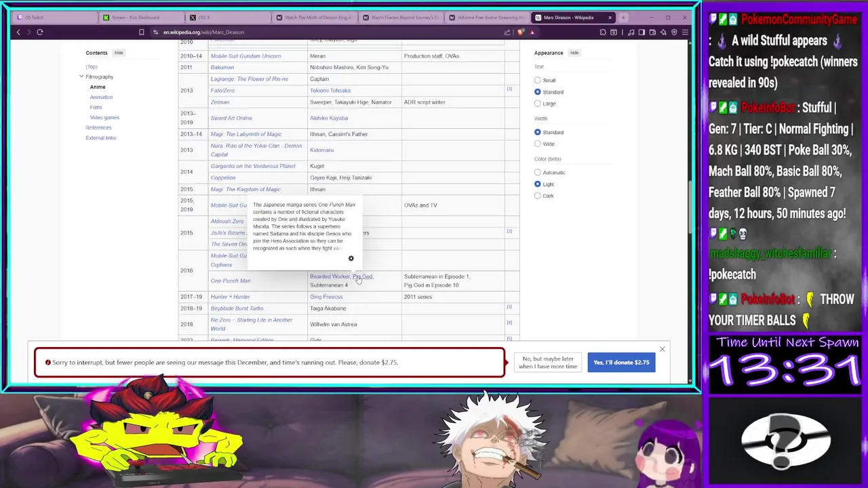
Task: Open the Brave Wallet icon
Action: [652, 32]
